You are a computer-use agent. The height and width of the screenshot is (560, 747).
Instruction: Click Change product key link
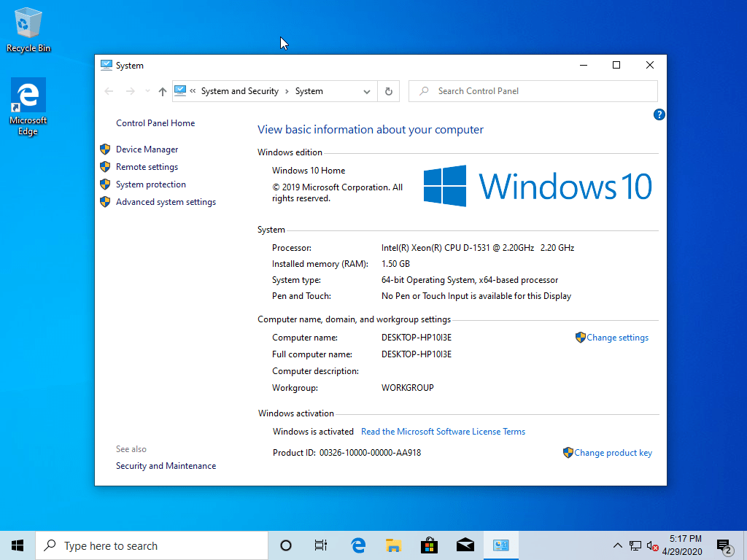coord(613,453)
